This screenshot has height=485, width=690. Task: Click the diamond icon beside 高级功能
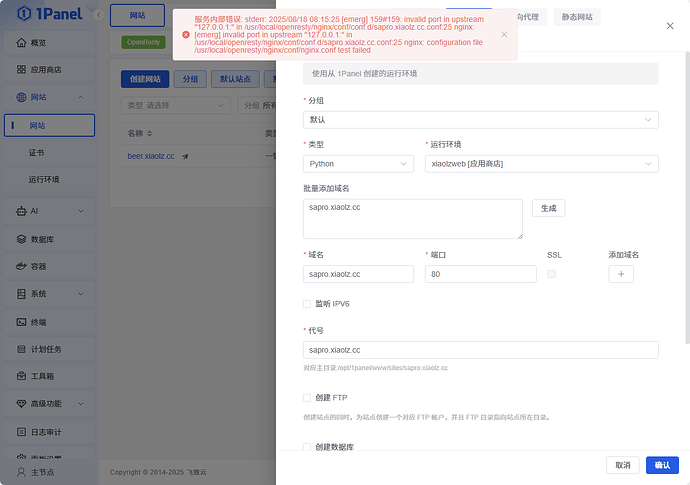(21, 404)
